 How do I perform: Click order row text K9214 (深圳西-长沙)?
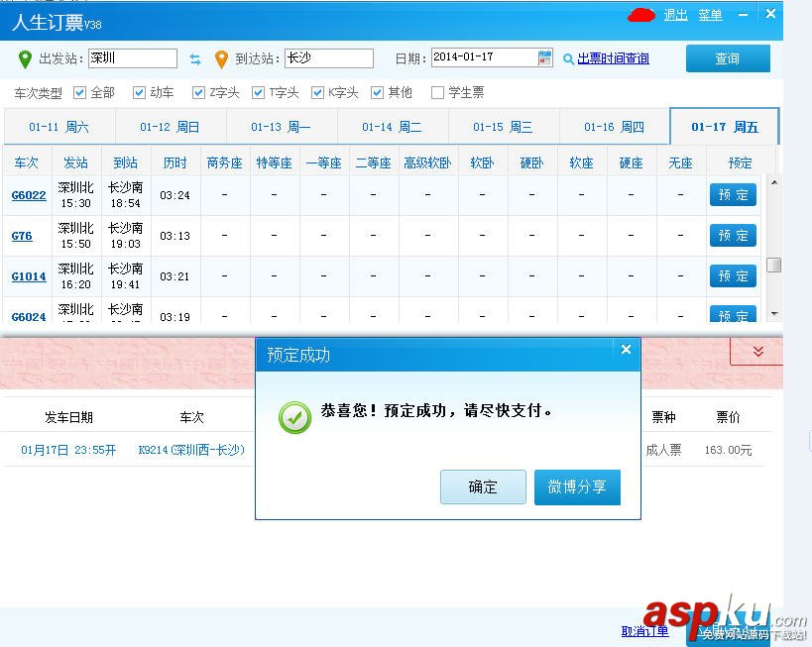click(191, 450)
